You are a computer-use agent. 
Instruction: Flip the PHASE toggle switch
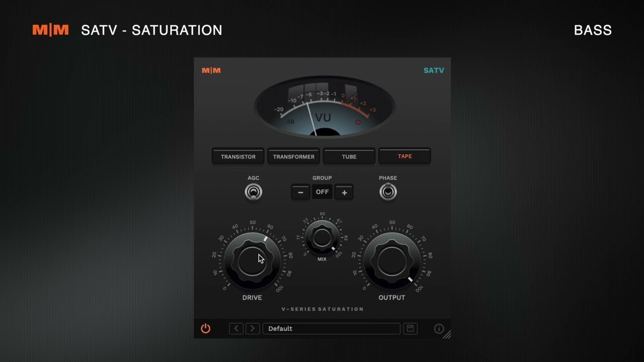tap(388, 192)
